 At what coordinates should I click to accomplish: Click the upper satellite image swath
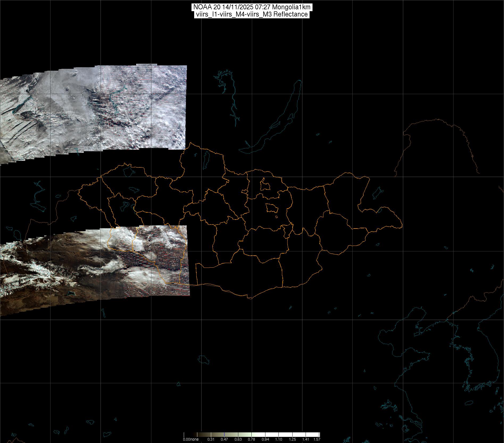93,112
